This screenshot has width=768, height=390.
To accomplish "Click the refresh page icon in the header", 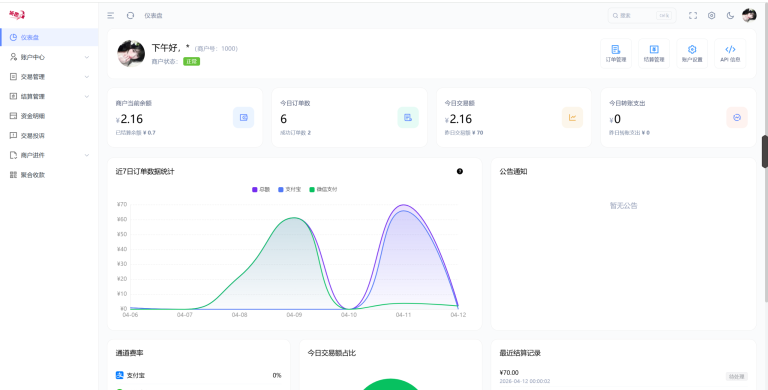I will coord(130,16).
